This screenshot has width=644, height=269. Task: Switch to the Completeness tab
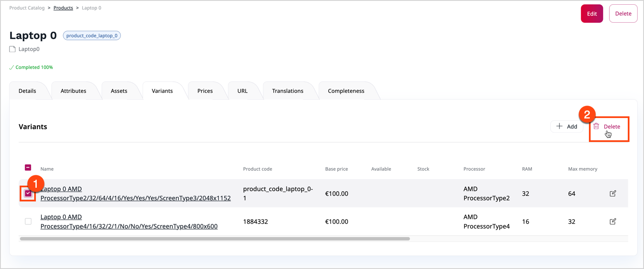pyautogui.click(x=346, y=91)
